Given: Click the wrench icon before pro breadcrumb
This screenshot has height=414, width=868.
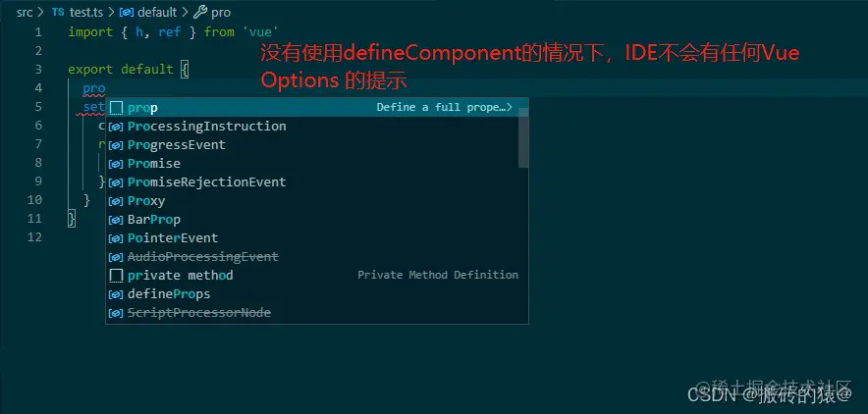Looking at the screenshot, I should [x=200, y=12].
